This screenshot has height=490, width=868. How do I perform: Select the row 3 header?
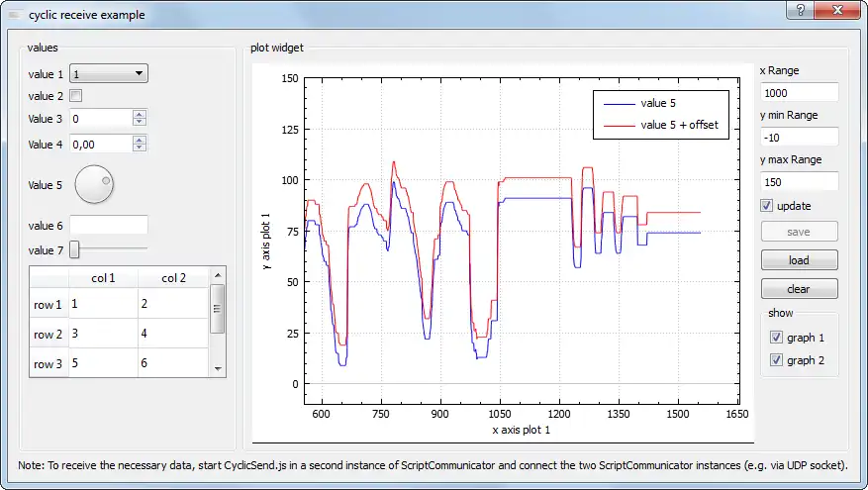[48, 363]
